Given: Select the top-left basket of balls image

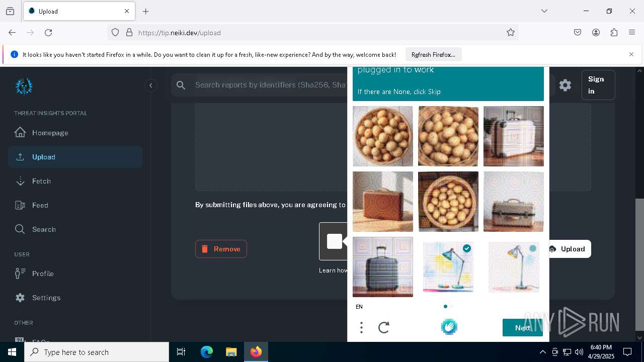Looking at the screenshot, I should coord(383,136).
